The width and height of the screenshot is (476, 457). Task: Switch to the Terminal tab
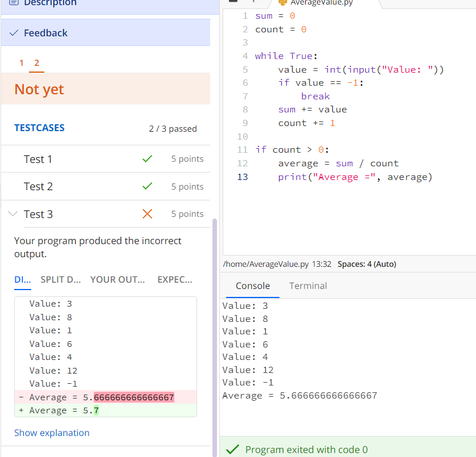point(308,286)
